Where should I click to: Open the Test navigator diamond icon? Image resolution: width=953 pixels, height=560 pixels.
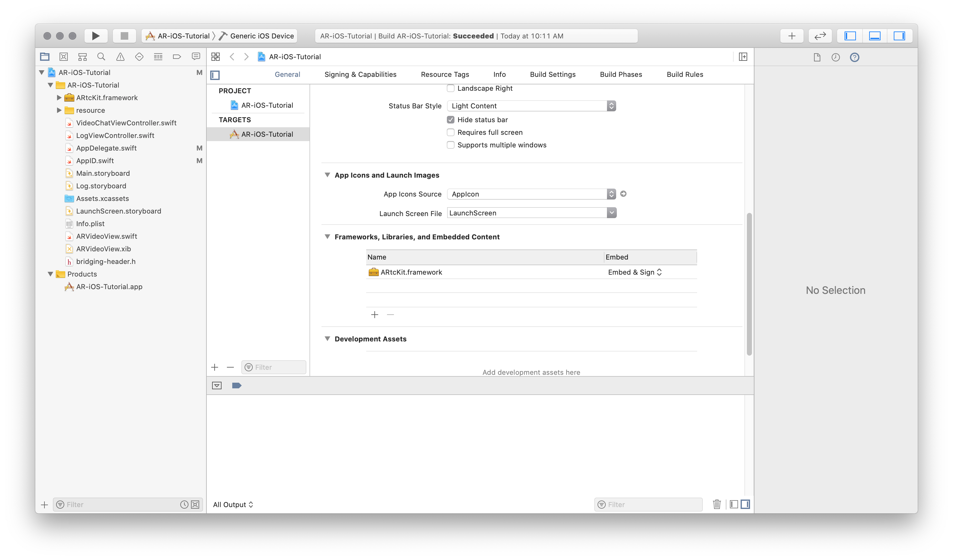(x=139, y=57)
